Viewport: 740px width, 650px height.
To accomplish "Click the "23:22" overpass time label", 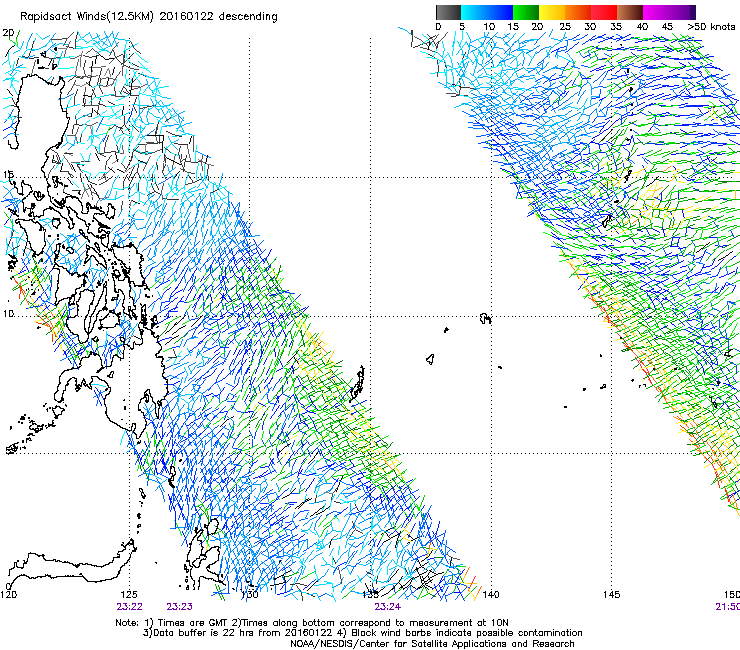I will (130, 607).
